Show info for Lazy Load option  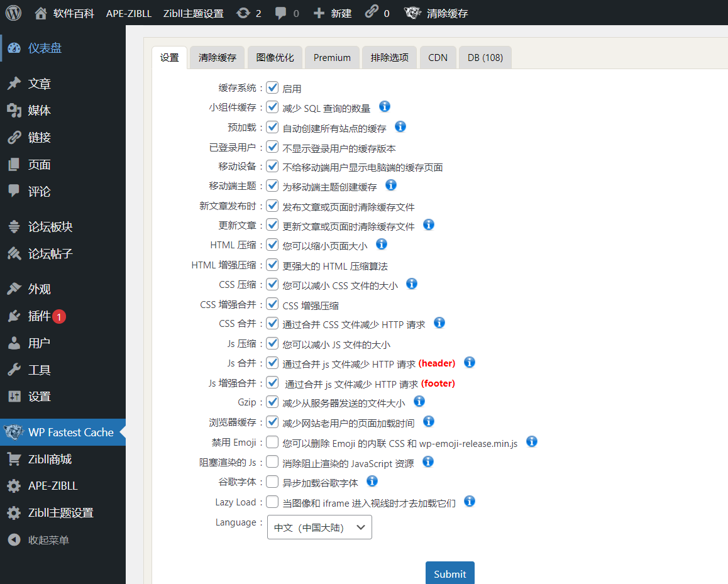coord(469,502)
